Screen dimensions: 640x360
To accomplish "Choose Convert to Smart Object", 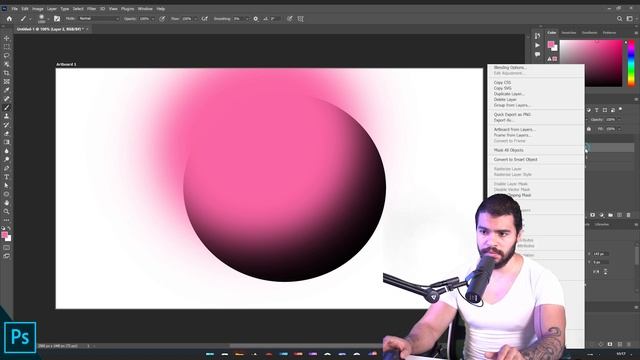I will 516,160.
